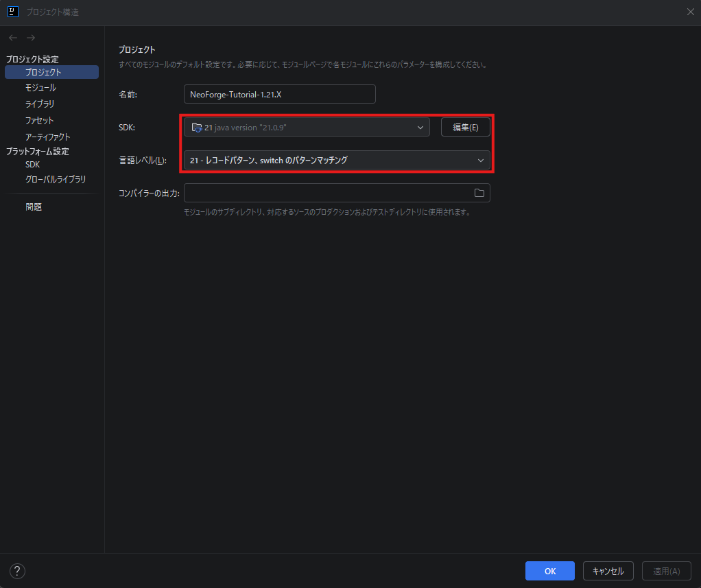701x588 pixels.
Task: Open the モジュール settings page
Action: click(40, 88)
